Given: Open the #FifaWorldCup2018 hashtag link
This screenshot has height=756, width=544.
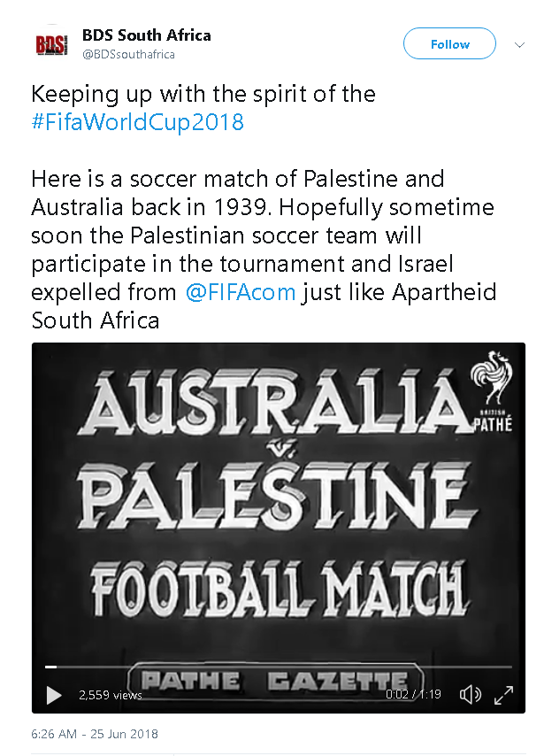Looking at the screenshot, I should [137, 122].
